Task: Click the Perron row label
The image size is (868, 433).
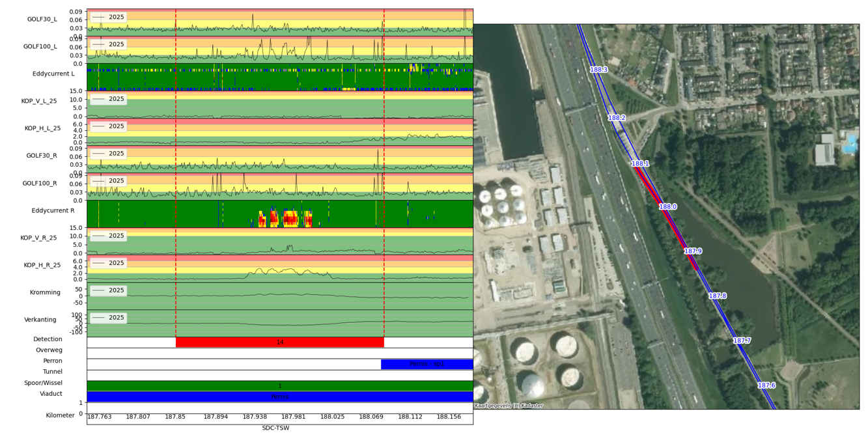Action: (x=53, y=361)
